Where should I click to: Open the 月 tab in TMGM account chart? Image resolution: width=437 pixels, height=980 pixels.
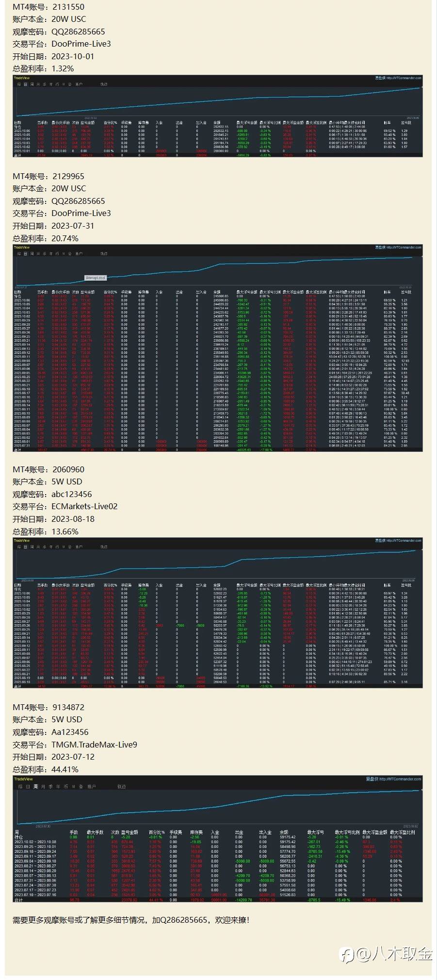pyautogui.click(x=43, y=786)
